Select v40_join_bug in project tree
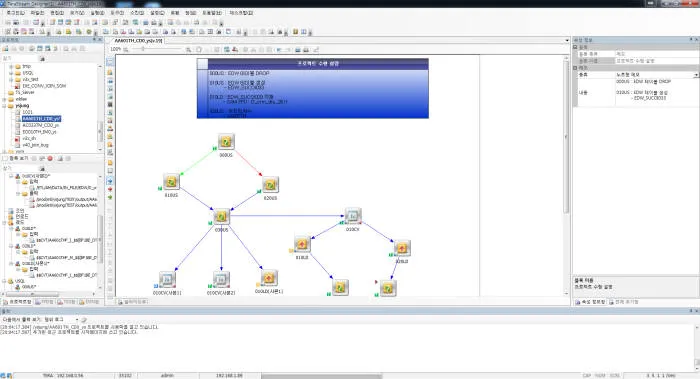The width and height of the screenshot is (700, 379). [35, 145]
